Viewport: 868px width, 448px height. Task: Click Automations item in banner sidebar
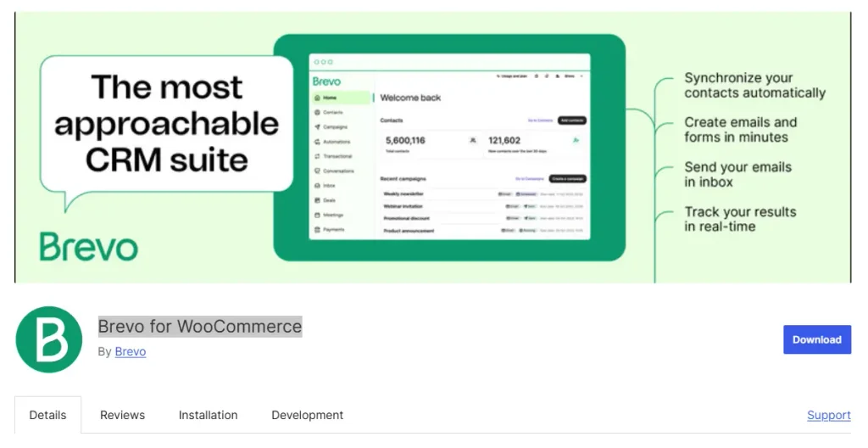coord(332,142)
